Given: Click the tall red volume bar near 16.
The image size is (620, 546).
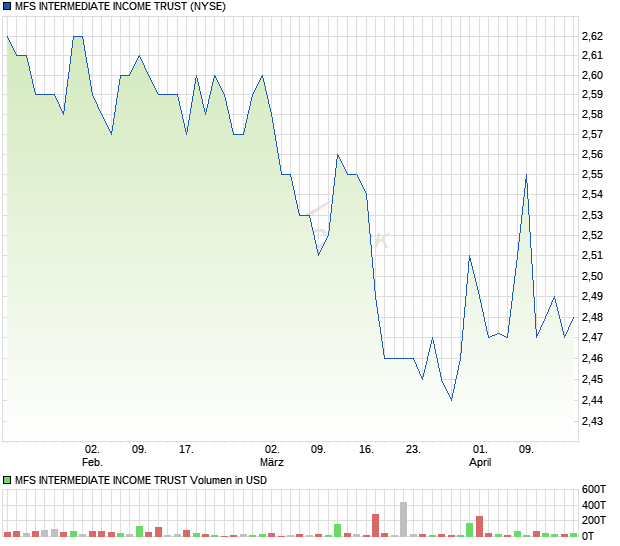Looking at the screenshot, I should pyautogui.click(x=375, y=525).
